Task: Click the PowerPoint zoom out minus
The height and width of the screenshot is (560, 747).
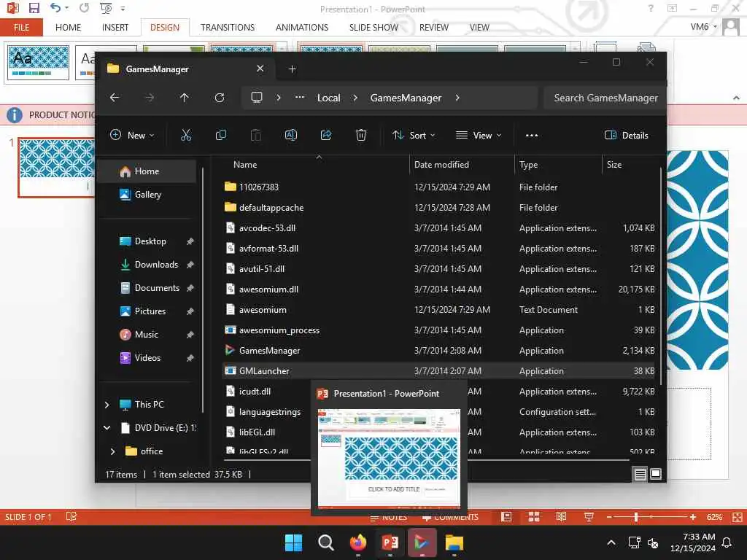Action: pyautogui.click(x=609, y=517)
